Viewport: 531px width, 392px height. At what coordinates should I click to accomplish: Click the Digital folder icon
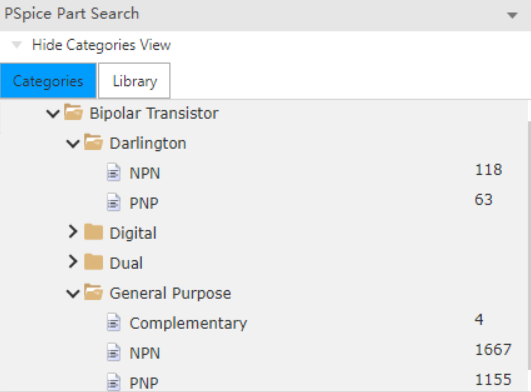point(93,232)
